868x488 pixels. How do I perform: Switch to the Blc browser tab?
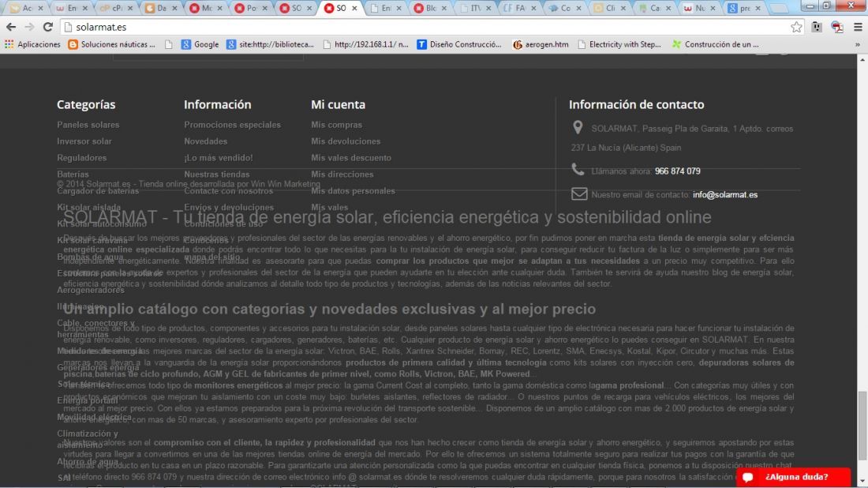(x=431, y=9)
